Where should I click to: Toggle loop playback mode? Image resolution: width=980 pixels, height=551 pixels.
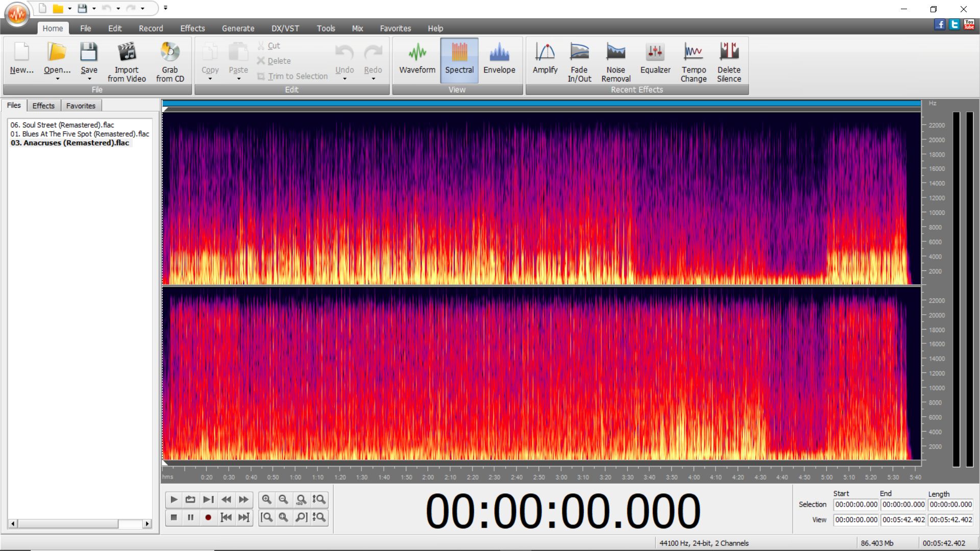pos(190,500)
